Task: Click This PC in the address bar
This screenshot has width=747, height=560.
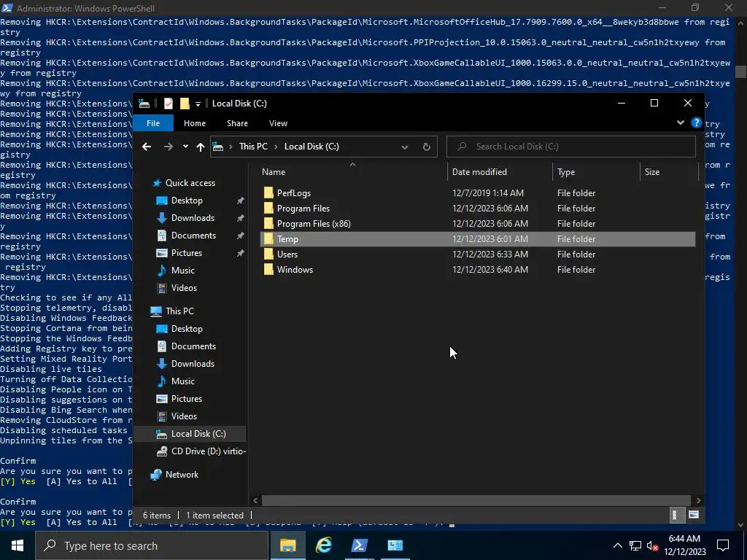Action: click(x=253, y=147)
